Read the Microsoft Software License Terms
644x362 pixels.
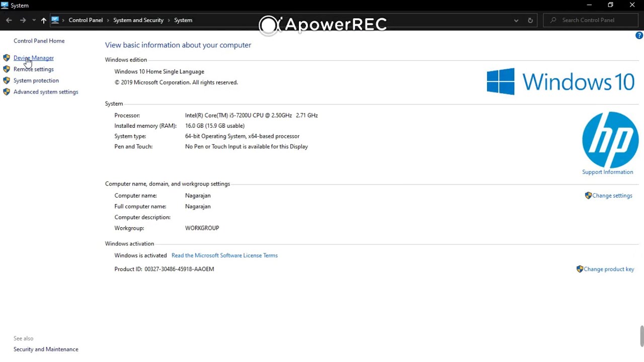click(x=224, y=255)
